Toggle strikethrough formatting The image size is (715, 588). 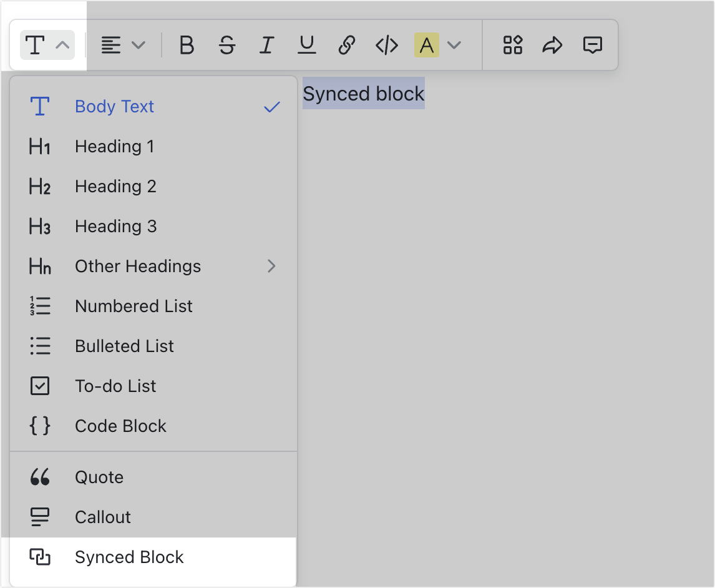point(226,45)
